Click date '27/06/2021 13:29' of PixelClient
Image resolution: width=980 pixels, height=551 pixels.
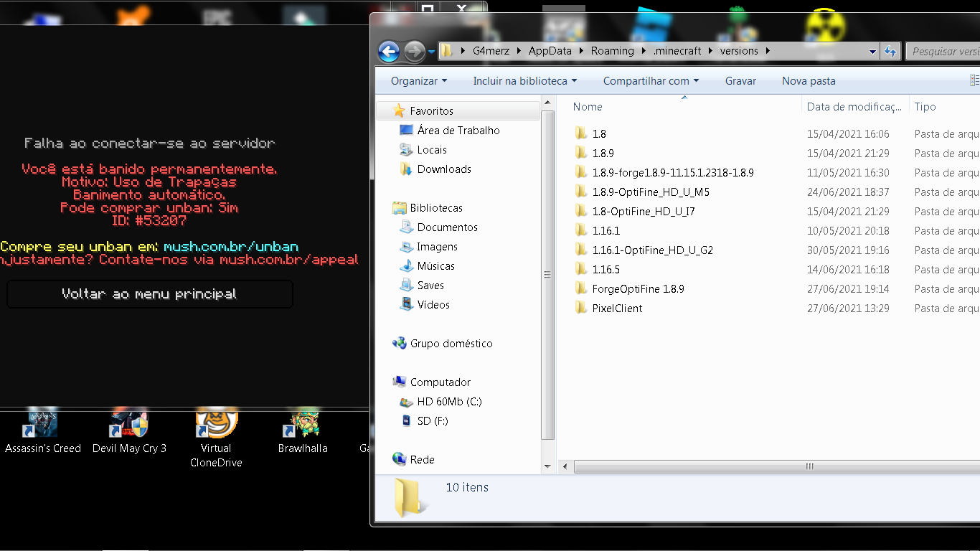(x=848, y=309)
